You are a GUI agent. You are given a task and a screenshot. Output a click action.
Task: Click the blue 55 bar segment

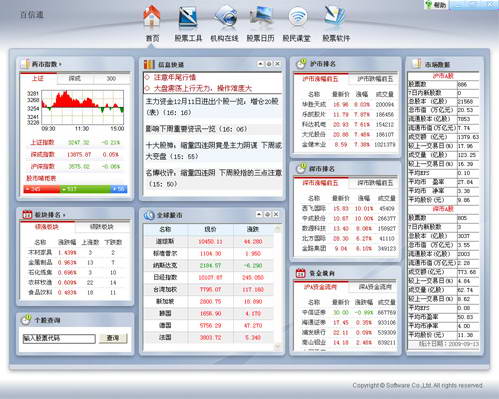[x=119, y=189]
